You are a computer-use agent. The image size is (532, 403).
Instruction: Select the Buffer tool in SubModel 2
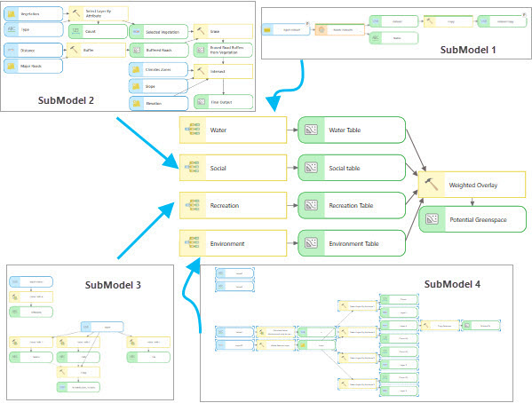[96, 51]
